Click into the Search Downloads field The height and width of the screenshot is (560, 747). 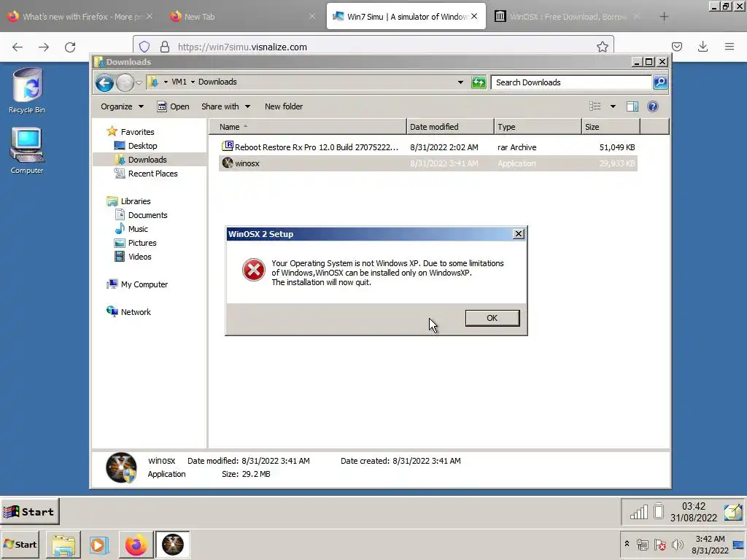click(572, 82)
